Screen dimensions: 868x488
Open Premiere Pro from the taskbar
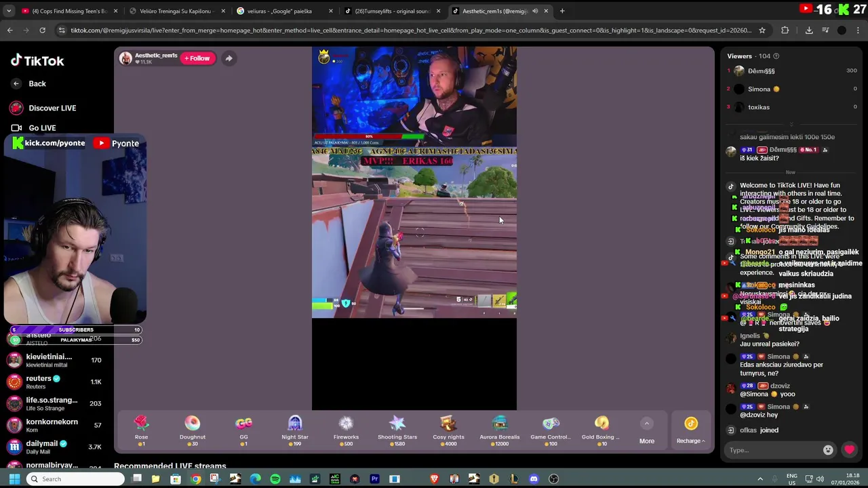(374, 479)
